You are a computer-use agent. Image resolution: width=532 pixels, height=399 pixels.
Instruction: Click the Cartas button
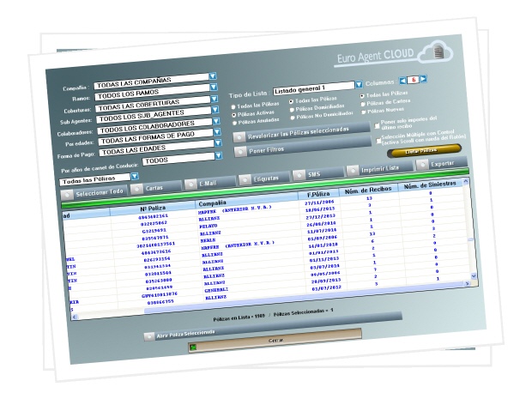156,188
